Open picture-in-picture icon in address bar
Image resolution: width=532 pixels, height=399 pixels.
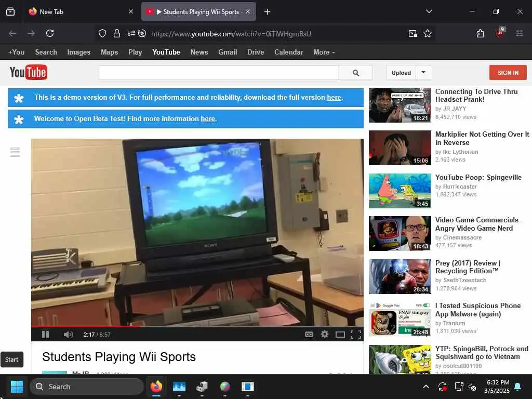pyautogui.click(x=413, y=33)
